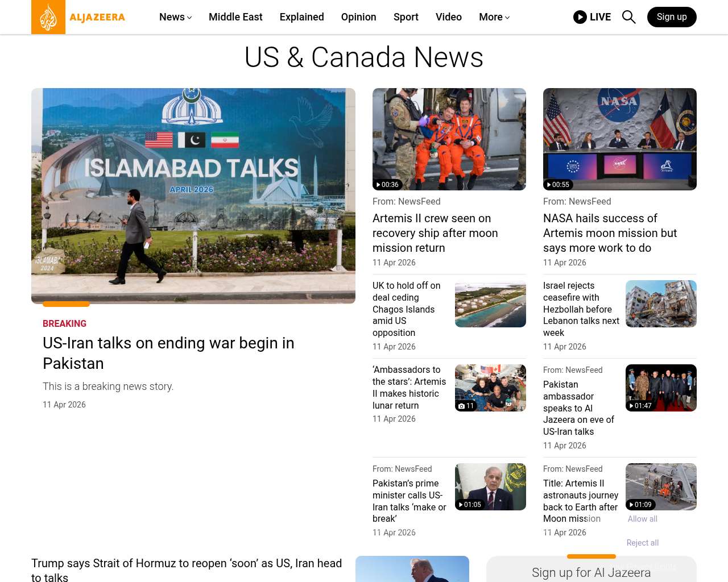728x582 pixels.
Task: Read the Chagos Islands deal article
Action: click(x=406, y=309)
